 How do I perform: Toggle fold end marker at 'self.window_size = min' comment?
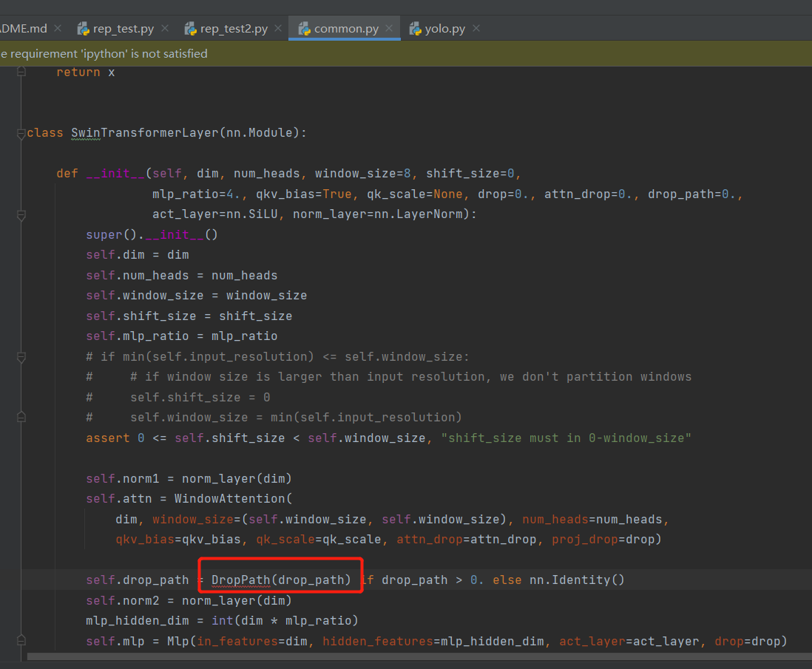[x=21, y=417]
